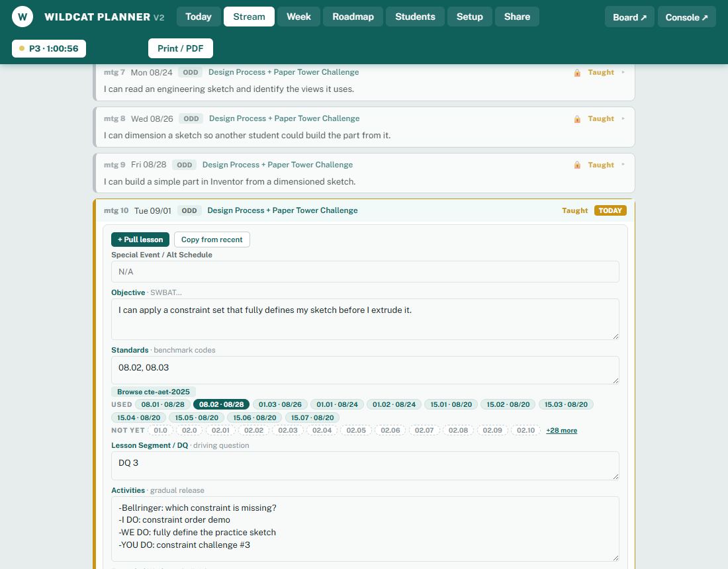This screenshot has width=728, height=569.
Task: Expand the mtg 7 card arrow
Action: [623, 72]
